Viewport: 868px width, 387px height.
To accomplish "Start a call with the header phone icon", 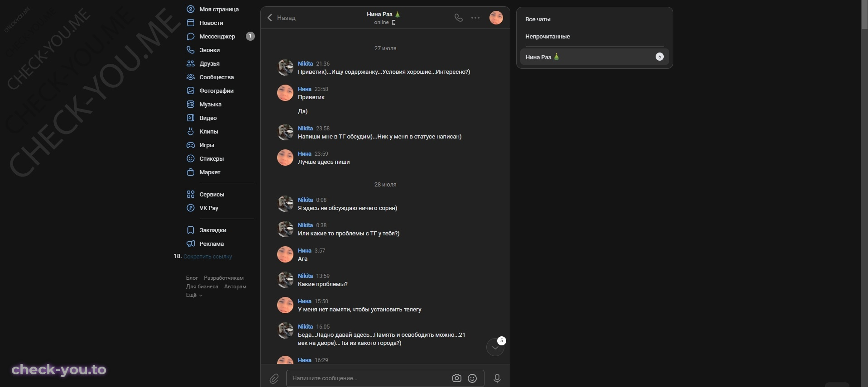I will point(459,18).
